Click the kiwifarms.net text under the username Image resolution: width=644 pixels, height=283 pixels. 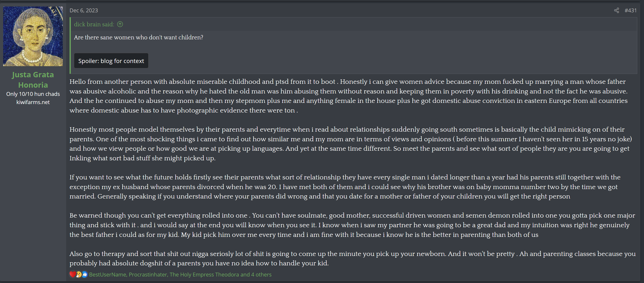tap(33, 102)
